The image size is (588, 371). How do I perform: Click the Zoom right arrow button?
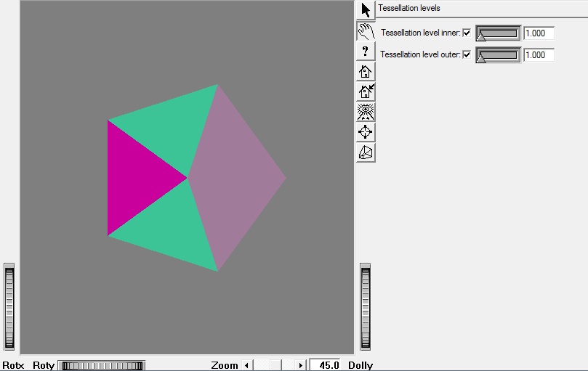coord(301,365)
